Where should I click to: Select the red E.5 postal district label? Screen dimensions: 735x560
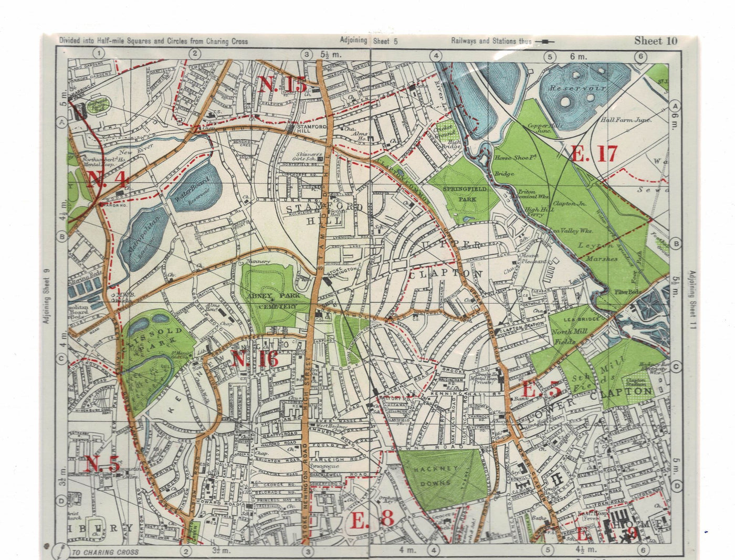click(x=542, y=390)
